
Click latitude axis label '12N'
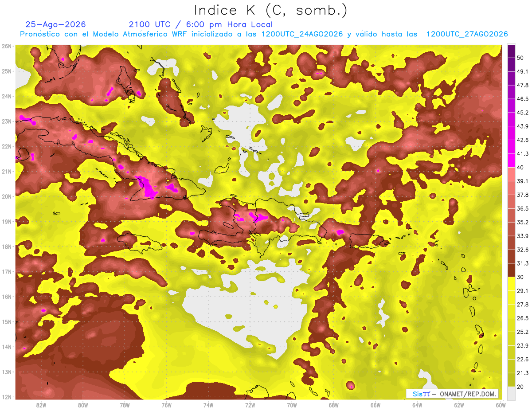coord(6,397)
